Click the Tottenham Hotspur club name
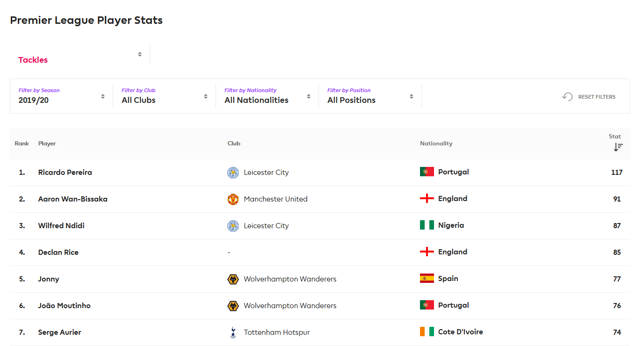The width and height of the screenshot is (644, 346). pos(277,332)
